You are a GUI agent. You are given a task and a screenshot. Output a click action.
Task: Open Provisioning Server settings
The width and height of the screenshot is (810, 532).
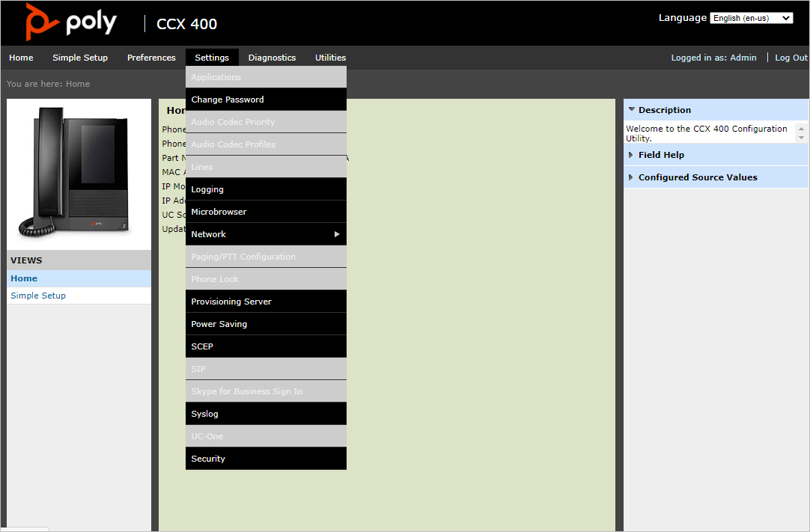266,302
